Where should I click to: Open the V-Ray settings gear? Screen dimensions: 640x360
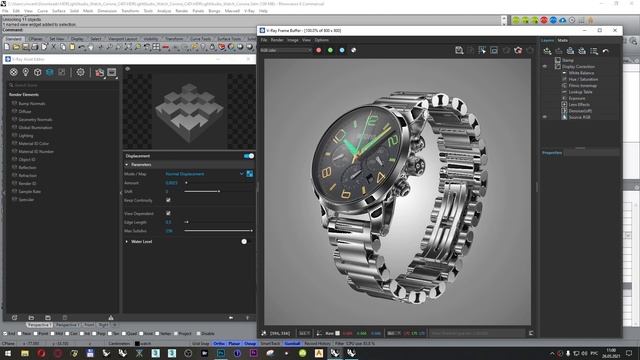[x=80, y=72]
